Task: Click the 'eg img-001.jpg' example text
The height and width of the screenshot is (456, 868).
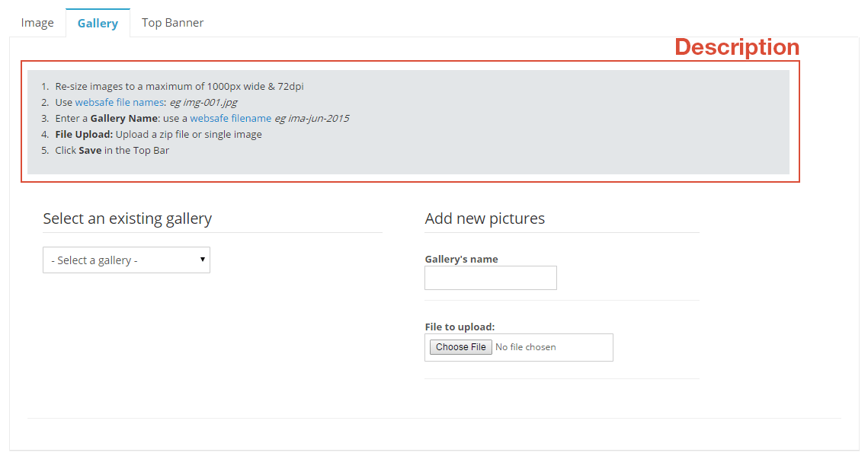Action: [x=203, y=102]
